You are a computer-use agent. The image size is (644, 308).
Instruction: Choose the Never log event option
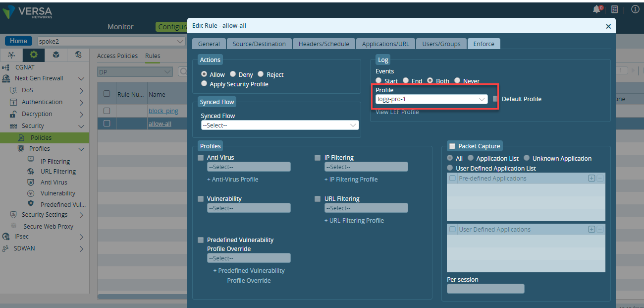[x=457, y=80]
